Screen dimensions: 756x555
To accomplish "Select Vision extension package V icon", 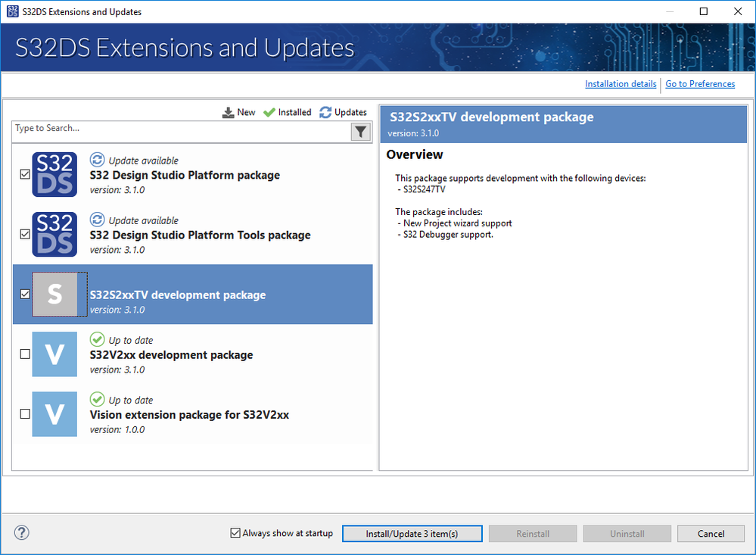I will click(x=54, y=414).
